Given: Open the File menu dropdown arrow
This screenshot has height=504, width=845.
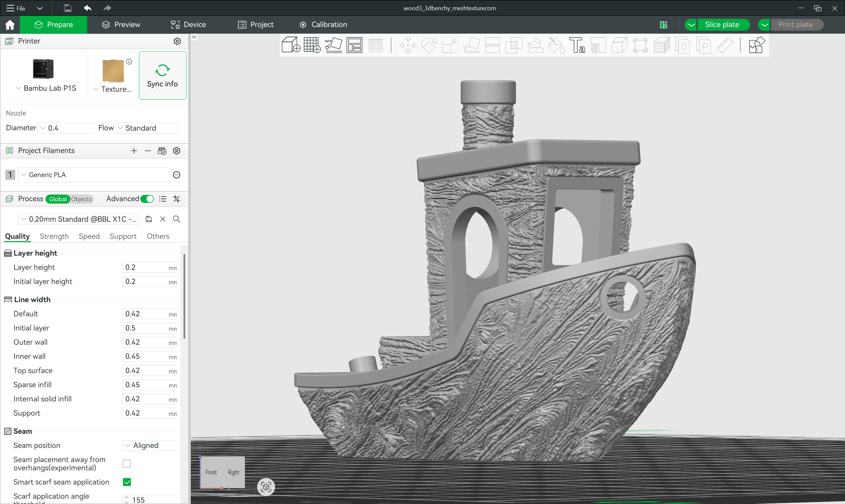Looking at the screenshot, I should click(x=39, y=8).
